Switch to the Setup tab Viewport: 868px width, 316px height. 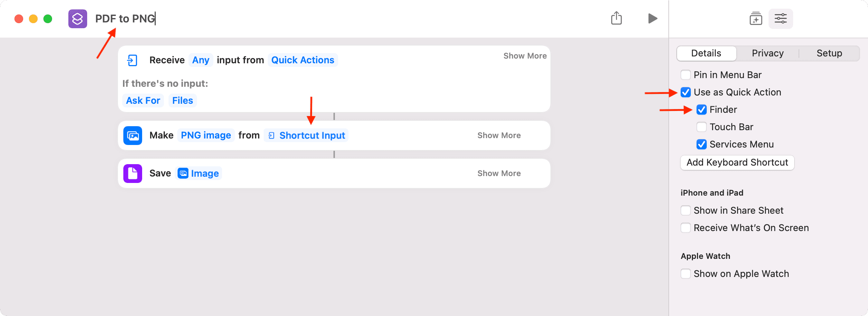pyautogui.click(x=829, y=54)
